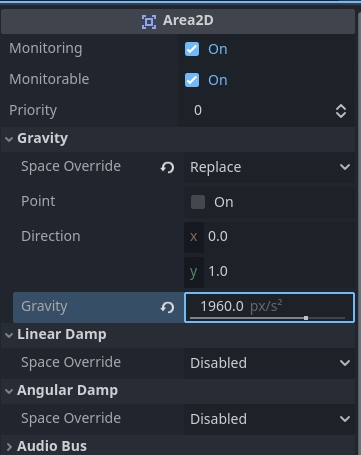Click the Area2D class header bar
Image resolution: width=361 pixels, height=455 pixels.
(x=178, y=21)
